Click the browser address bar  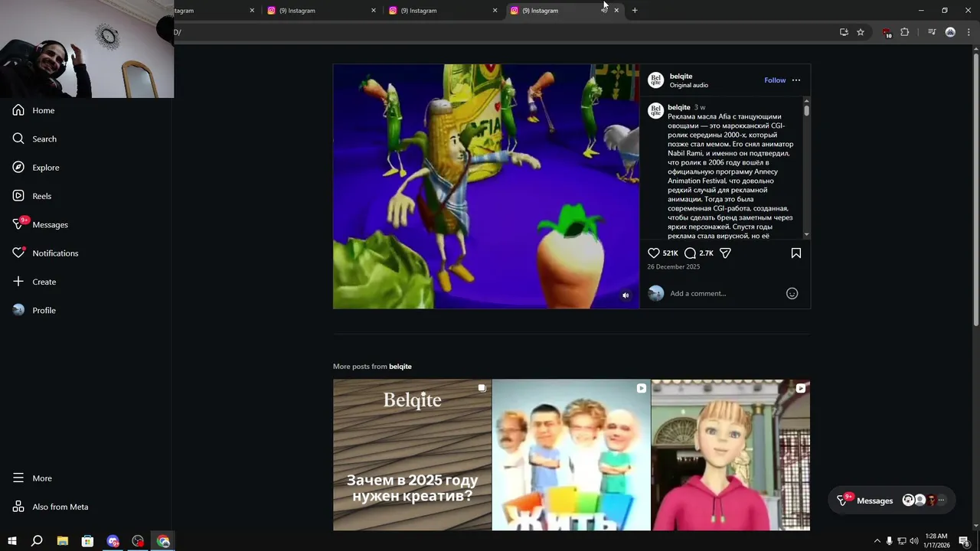(501, 32)
